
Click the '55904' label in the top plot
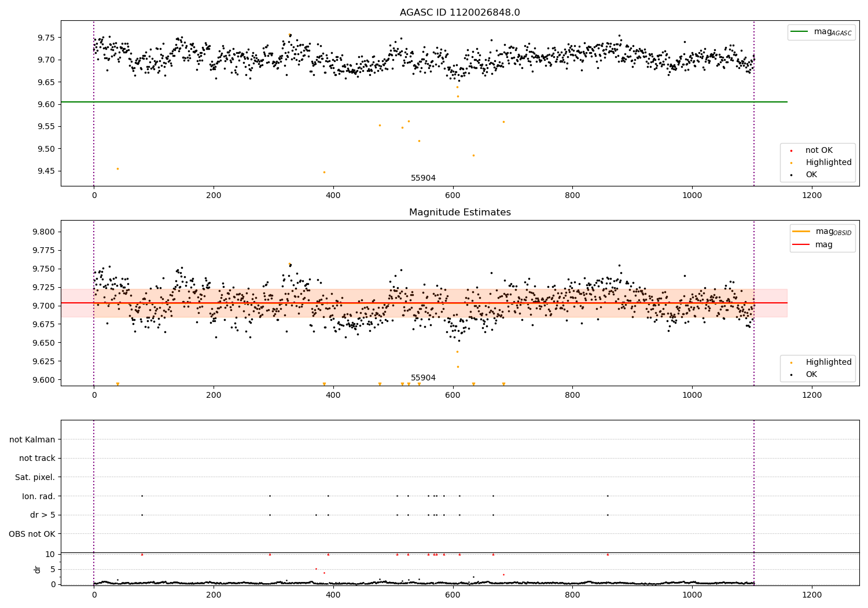click(424, 178)
